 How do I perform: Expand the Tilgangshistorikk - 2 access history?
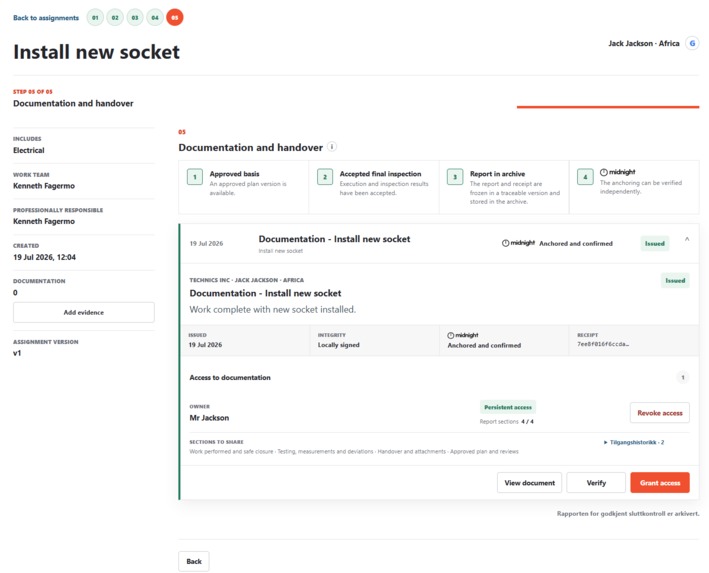pos(634,442)
